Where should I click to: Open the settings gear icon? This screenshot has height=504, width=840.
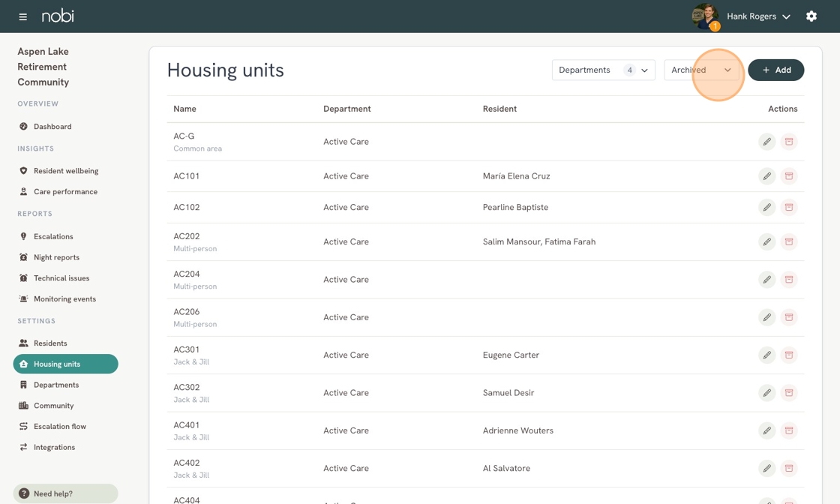811,16
